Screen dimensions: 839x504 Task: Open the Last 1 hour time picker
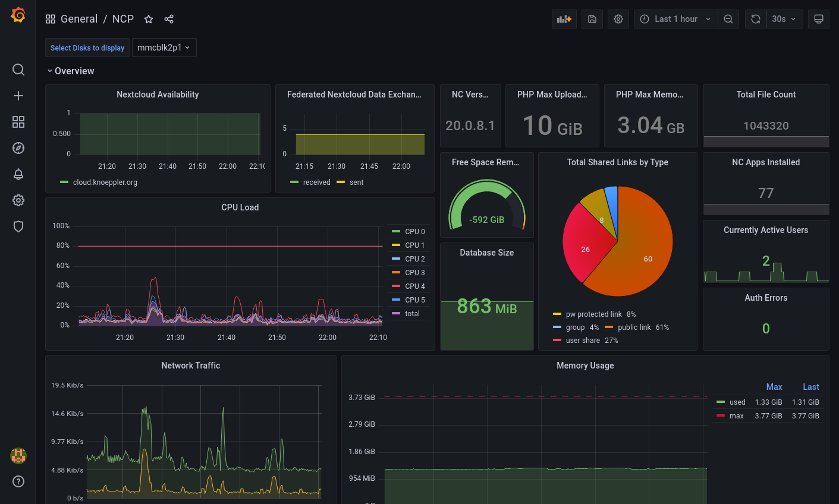click(675, 19)
